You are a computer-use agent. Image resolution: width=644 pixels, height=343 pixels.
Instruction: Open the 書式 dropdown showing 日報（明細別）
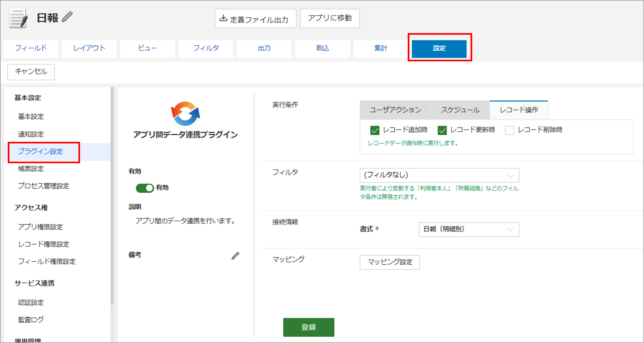[469, 229]
